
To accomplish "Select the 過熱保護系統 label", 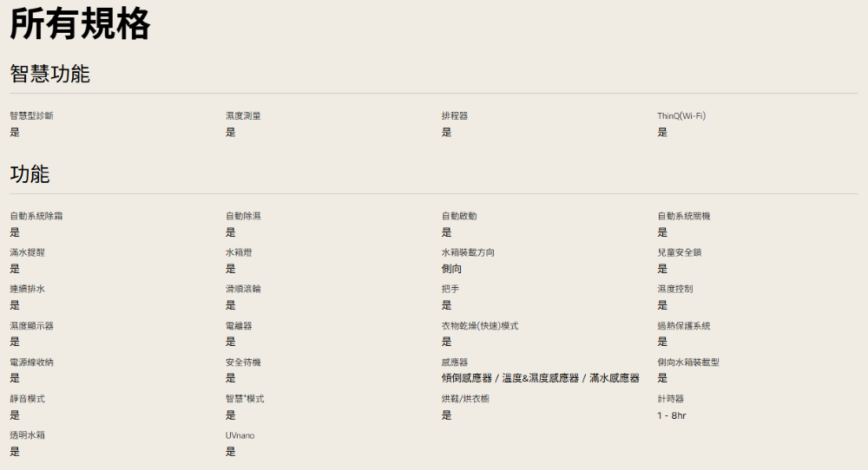I will point(683,326).
